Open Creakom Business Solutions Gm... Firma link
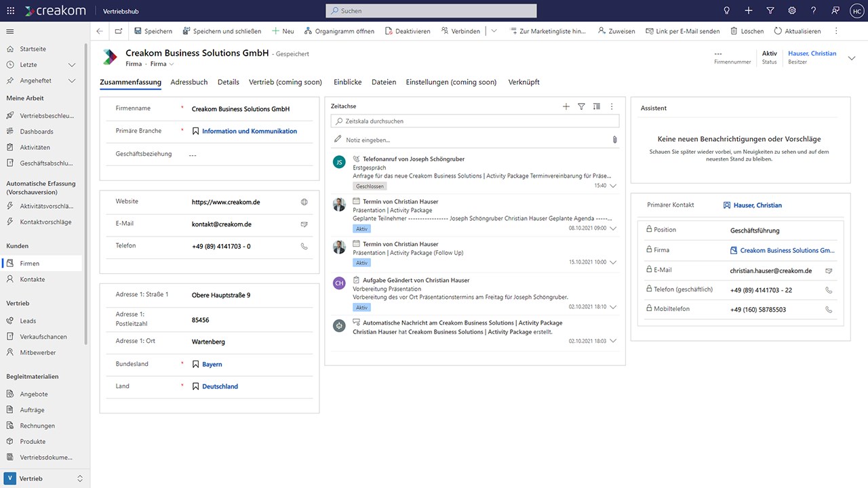 (x=787, y=251)
